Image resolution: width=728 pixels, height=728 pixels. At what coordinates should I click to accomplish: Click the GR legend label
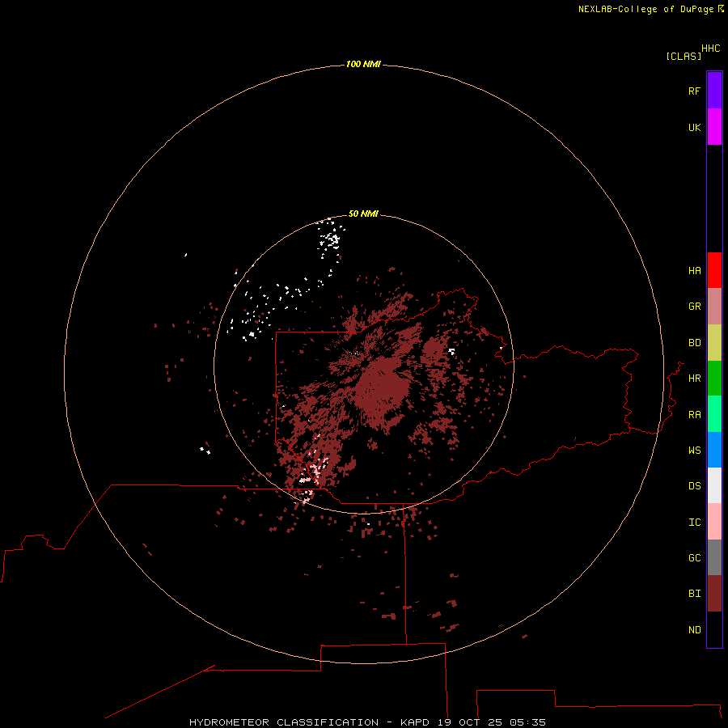coord(694,307)
